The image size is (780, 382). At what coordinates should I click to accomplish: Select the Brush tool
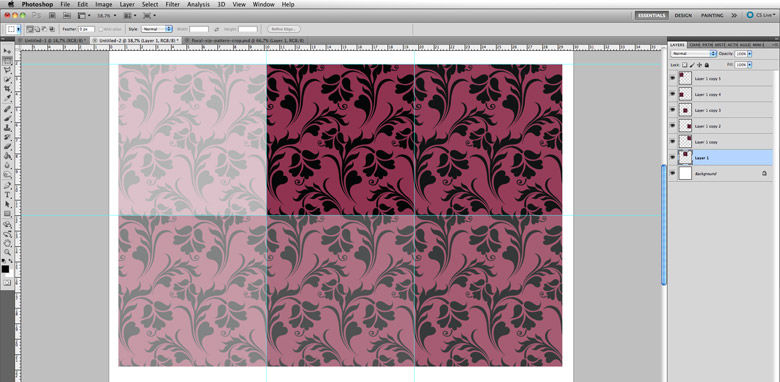7,118
